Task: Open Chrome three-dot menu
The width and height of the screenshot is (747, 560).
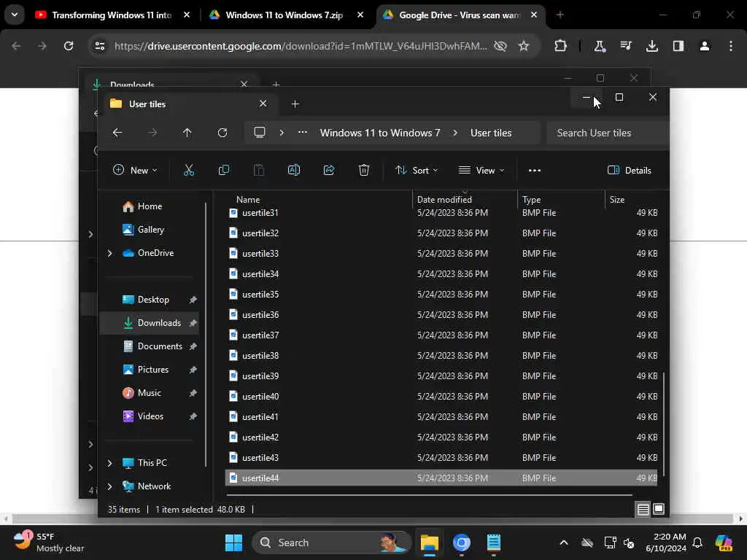Action: pos(731,46)
